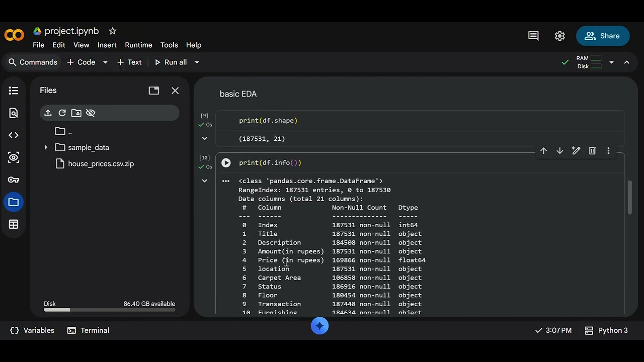Click the Gemini assistant button
The width and height of the screenshot is (644, 362).
click(x=319, y=326)
